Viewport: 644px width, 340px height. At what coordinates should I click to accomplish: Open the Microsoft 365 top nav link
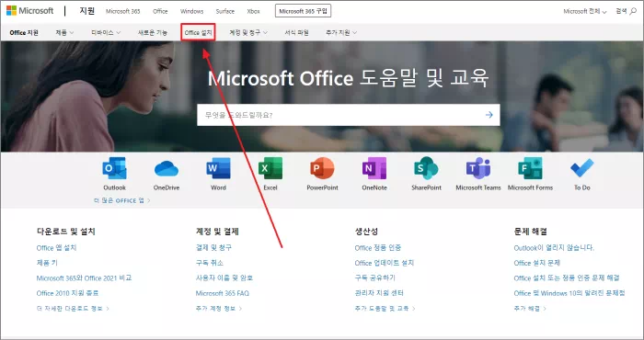[122, 11]
